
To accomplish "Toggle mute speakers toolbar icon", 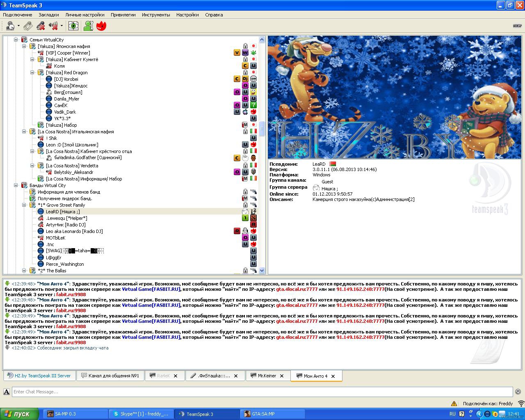I will [53, 26].
